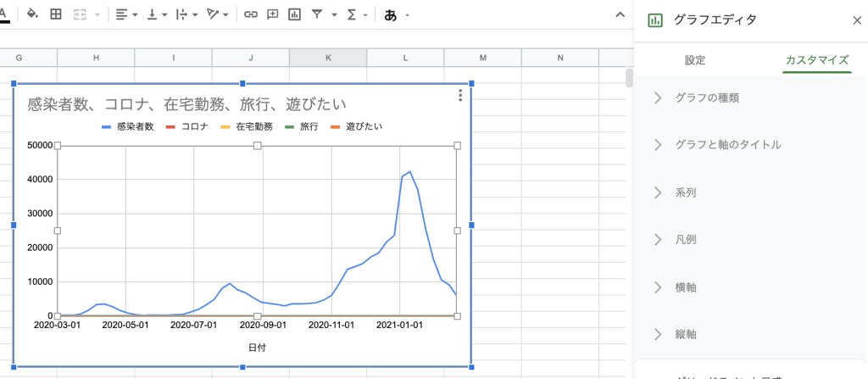Select column K header
868x379 pixels.
328,58
